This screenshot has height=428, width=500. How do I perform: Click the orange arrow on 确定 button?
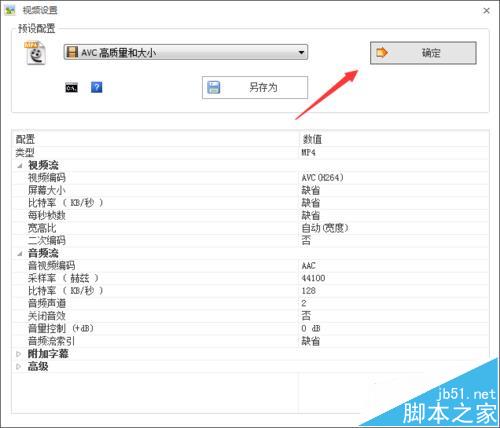coord(382,53)
